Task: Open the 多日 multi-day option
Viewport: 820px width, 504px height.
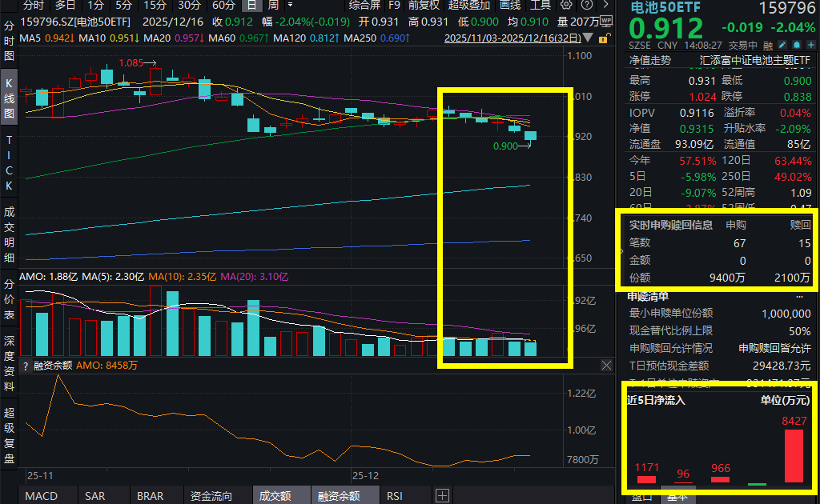Action: [64, 6]
